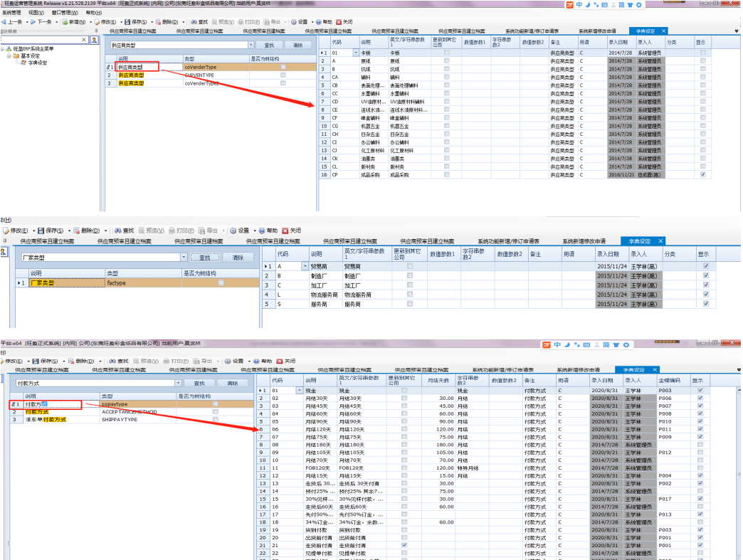
Task: Click 删除(D) delete icon in top window toolbar
Action: point(158,22)
